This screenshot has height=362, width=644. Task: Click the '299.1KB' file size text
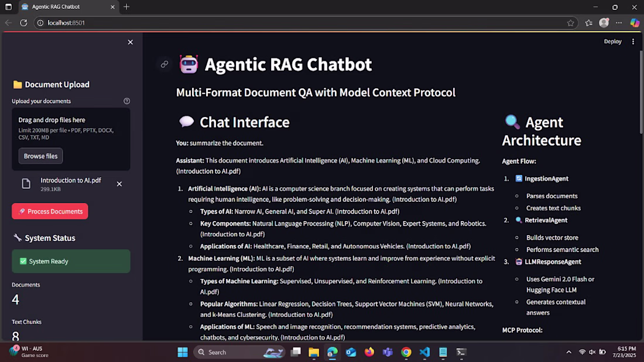coord(50,189)
